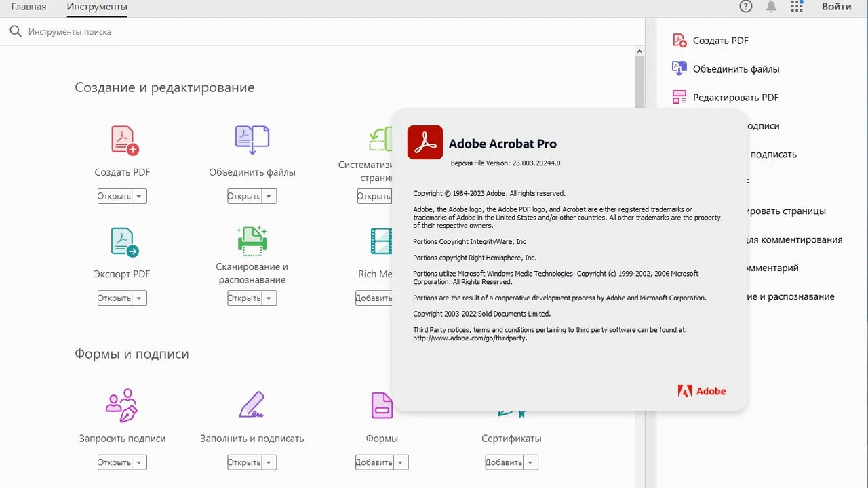
Task: Expand the Create PDF Open dropdown arrow
Action: (139, 197)
